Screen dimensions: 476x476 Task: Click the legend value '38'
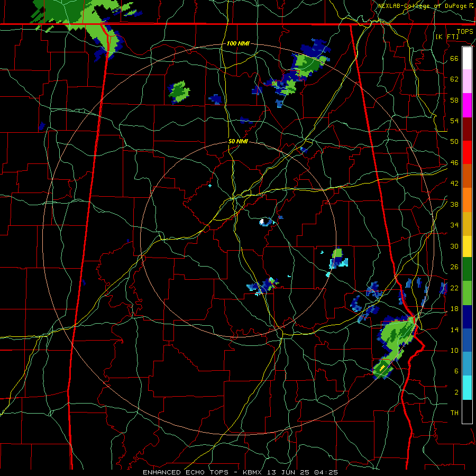[x=454, y=205]
